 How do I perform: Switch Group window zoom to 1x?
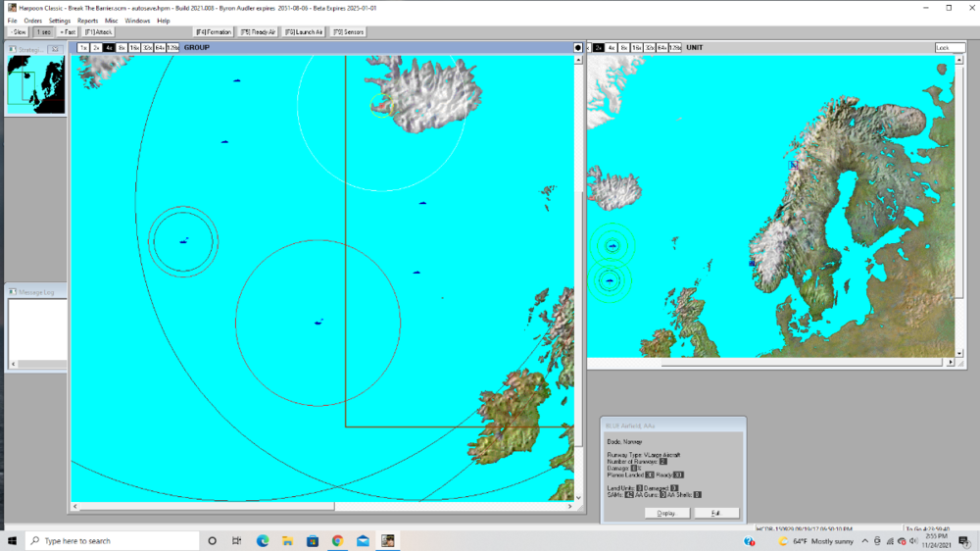[83, 47]
